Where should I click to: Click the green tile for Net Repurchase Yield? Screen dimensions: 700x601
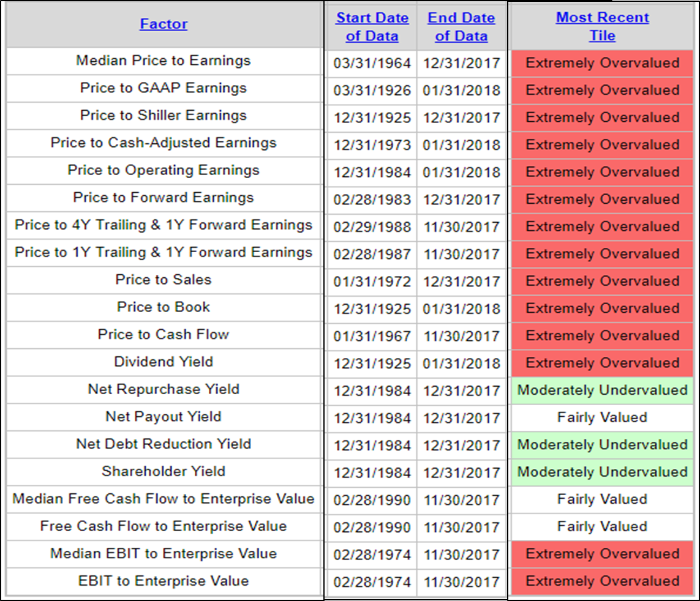click(602, 390)
